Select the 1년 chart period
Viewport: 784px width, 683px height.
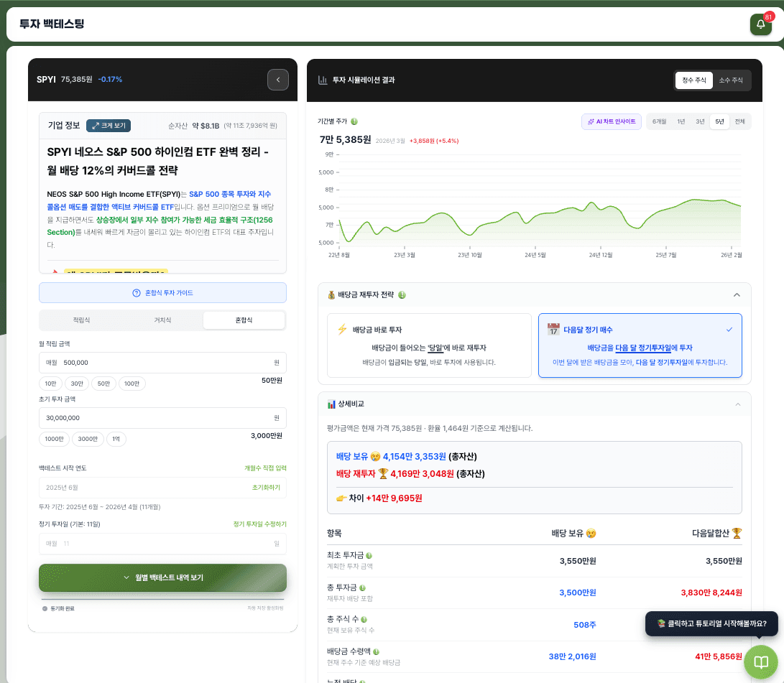[x=681, y=121]
